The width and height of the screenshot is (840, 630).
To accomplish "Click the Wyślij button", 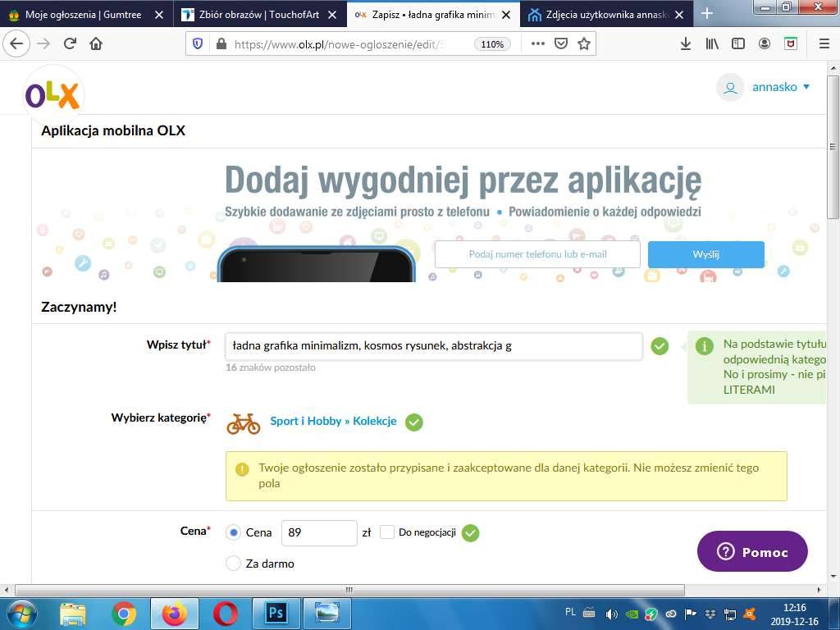I will pyautogui.click(x=705, y=254).
